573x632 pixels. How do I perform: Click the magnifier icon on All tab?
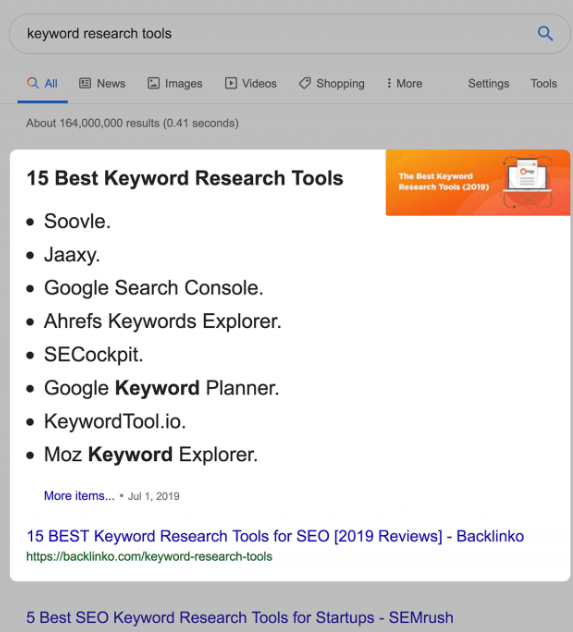(33, 83)
